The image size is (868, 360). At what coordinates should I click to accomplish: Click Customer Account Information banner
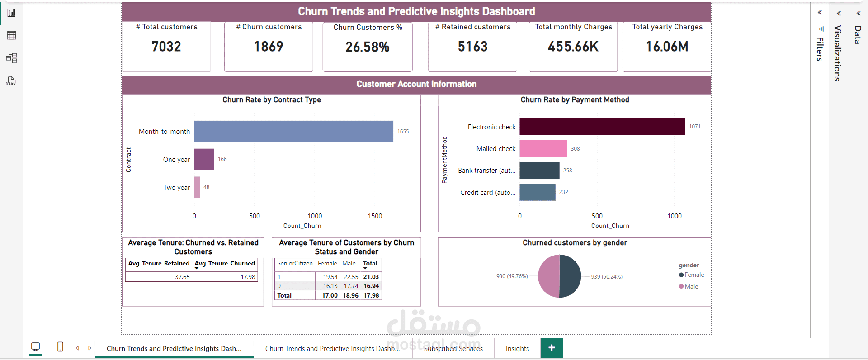416,85
